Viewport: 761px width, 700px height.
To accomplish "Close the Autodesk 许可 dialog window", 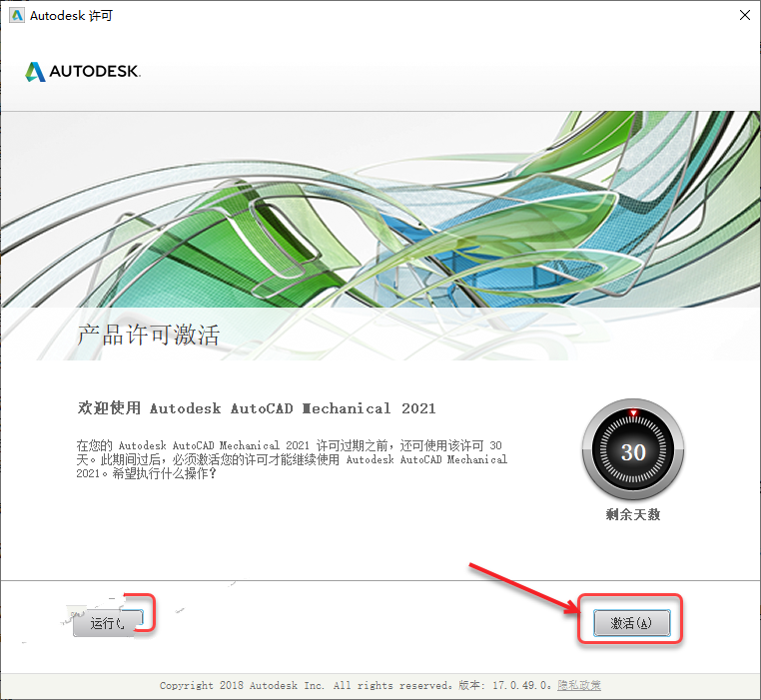I will pos(744,16).
